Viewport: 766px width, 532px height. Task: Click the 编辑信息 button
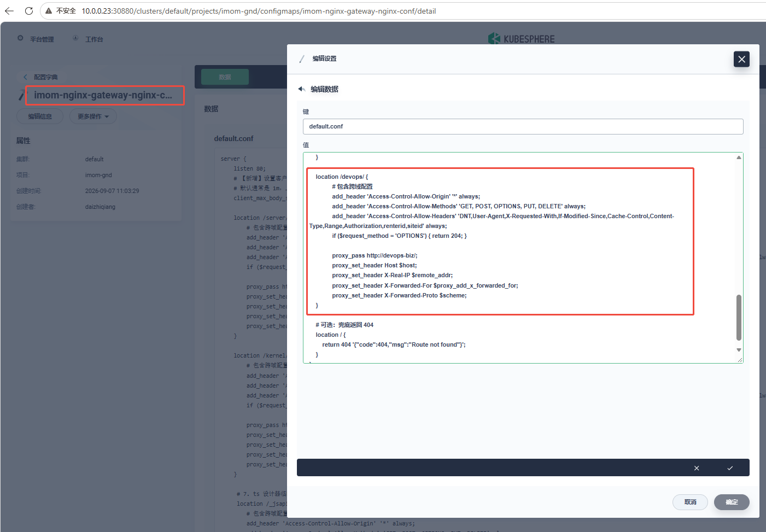click(40, 116)
